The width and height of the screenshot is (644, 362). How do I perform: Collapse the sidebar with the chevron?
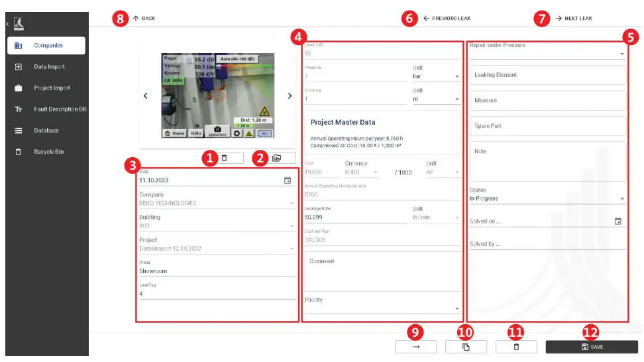pyautogui.click(x=7, y=25)
